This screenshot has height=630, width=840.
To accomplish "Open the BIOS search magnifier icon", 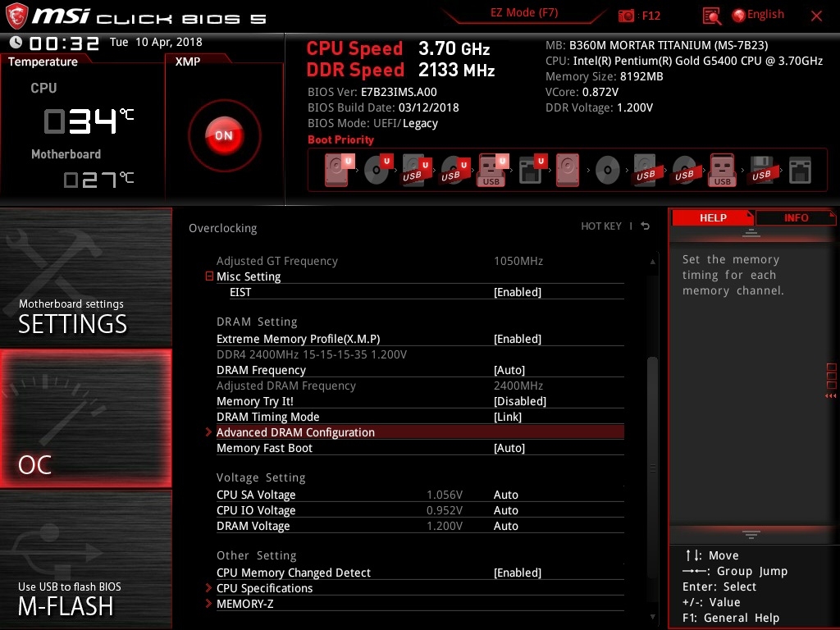I will coord(711,16).
